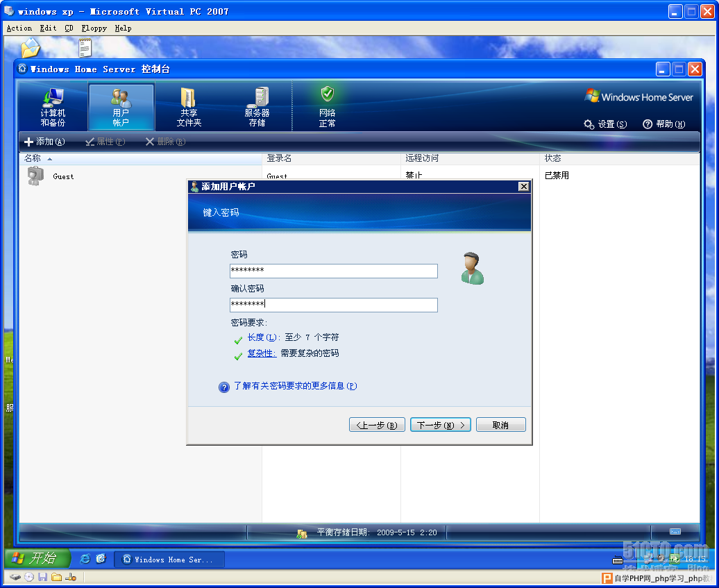The image size is (719, 588).
Task: Click the 状态 column header
Action: tap(620, 158)
